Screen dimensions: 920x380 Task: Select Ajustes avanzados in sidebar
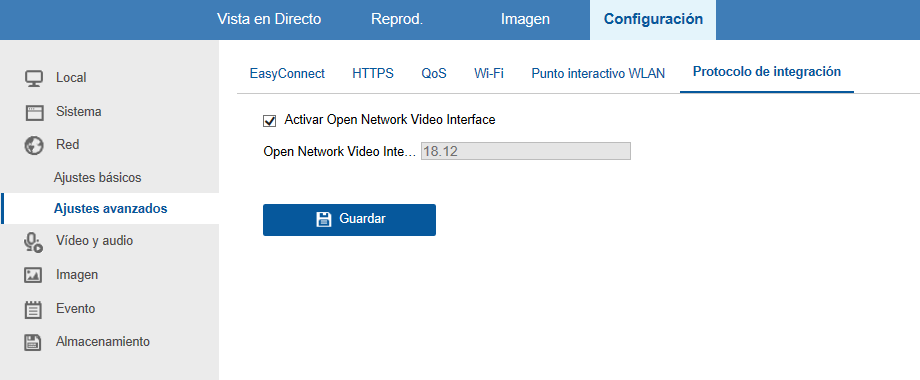pos(110,209)
